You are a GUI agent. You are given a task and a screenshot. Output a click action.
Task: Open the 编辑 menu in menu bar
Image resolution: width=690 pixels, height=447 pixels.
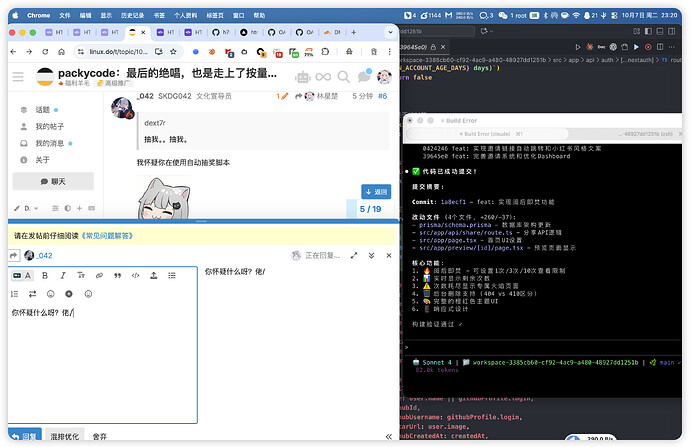pyautogui.click(x=85, y=15)
